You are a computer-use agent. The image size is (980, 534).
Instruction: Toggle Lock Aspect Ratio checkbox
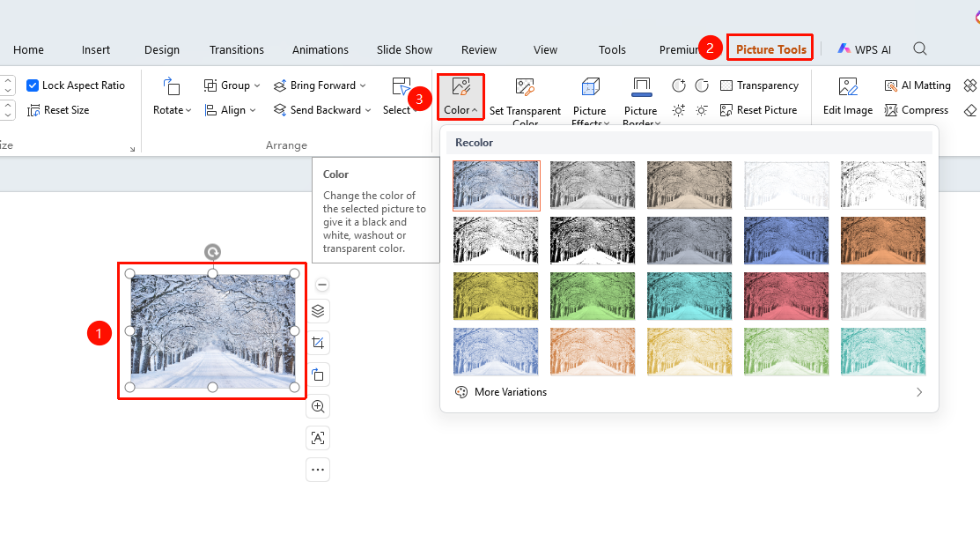point(33,85)
